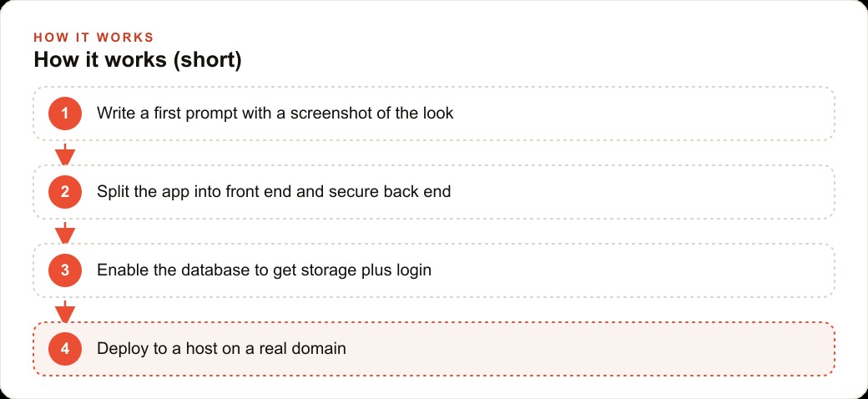Click the arrow between steps 1 and 2
The height and width of the screenshot is (399, 868).
coord(65,154)
